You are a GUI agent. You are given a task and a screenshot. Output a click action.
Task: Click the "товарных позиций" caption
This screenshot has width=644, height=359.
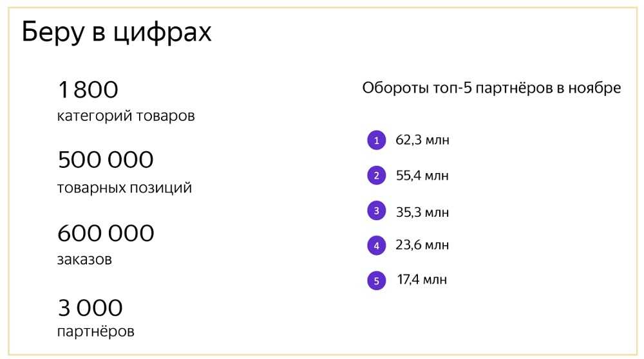124,189
